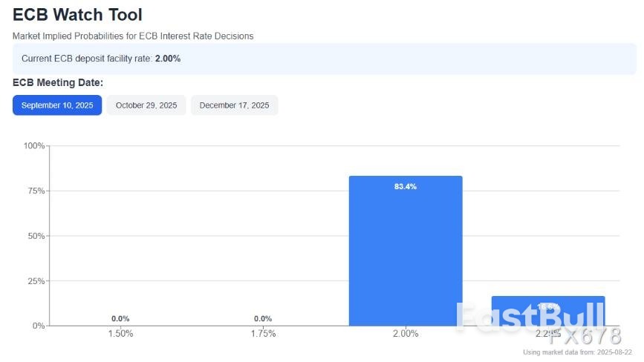The image size is (644, 362).
Task: Click the 83.4% label inside bar
Action: point(406,187)
